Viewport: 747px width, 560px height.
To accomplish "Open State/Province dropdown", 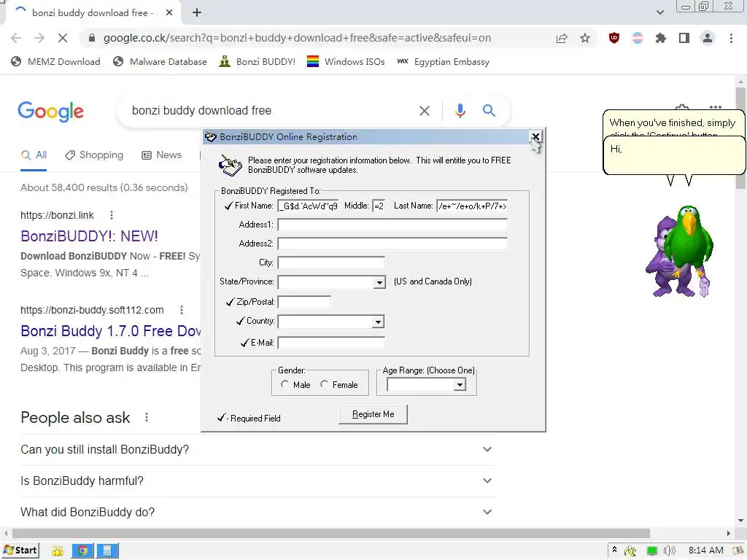I will pos(379,282).
